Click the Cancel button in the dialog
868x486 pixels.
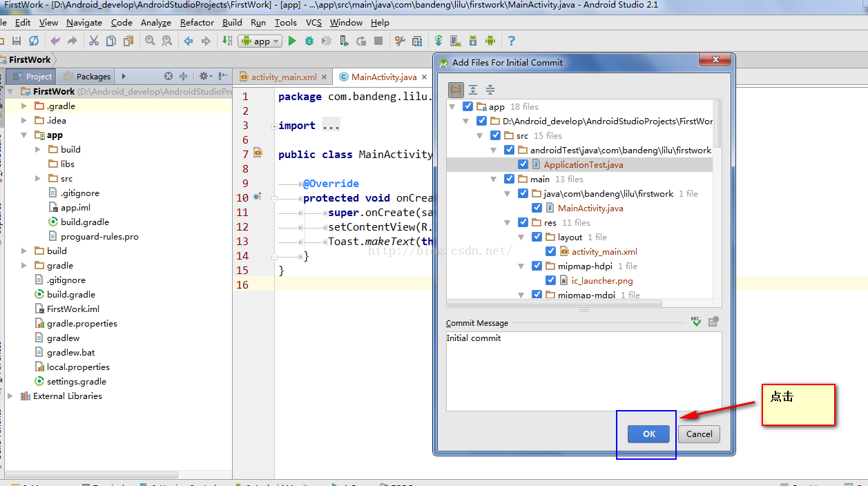(x=699, y=434)
